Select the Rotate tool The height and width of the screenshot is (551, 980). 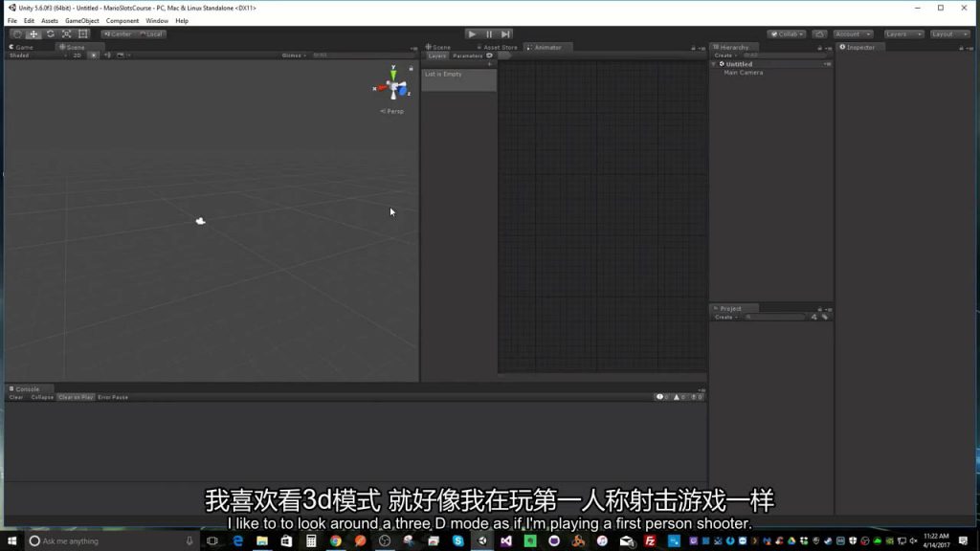[x=50, y=33]
